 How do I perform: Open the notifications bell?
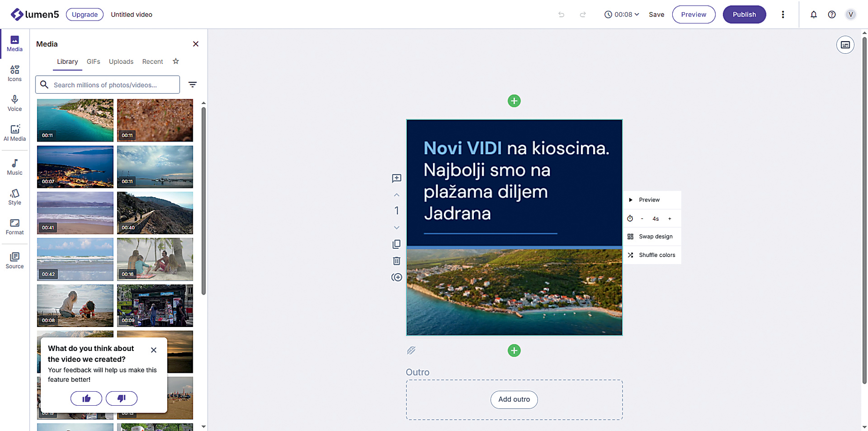coord(814,15)
